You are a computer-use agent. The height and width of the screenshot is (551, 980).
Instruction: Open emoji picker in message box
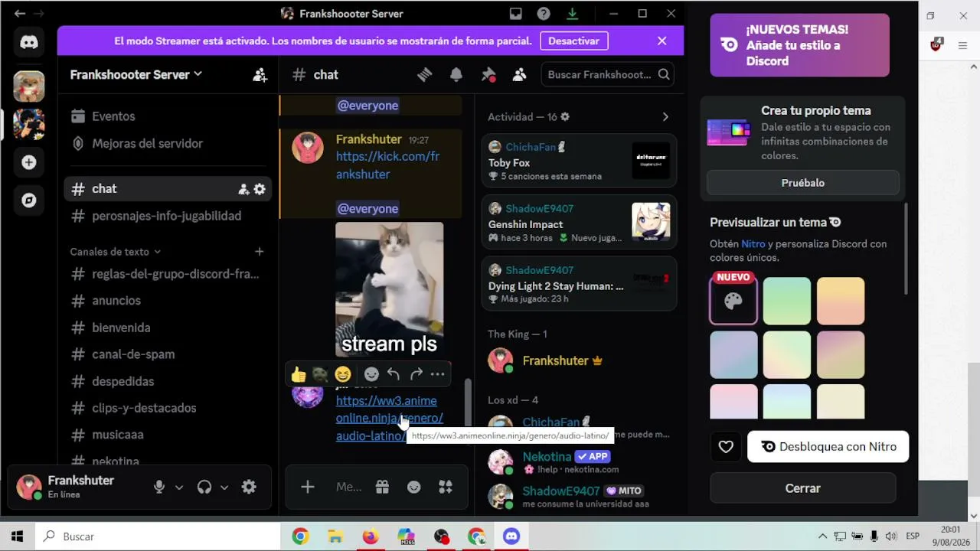[413, 487]
